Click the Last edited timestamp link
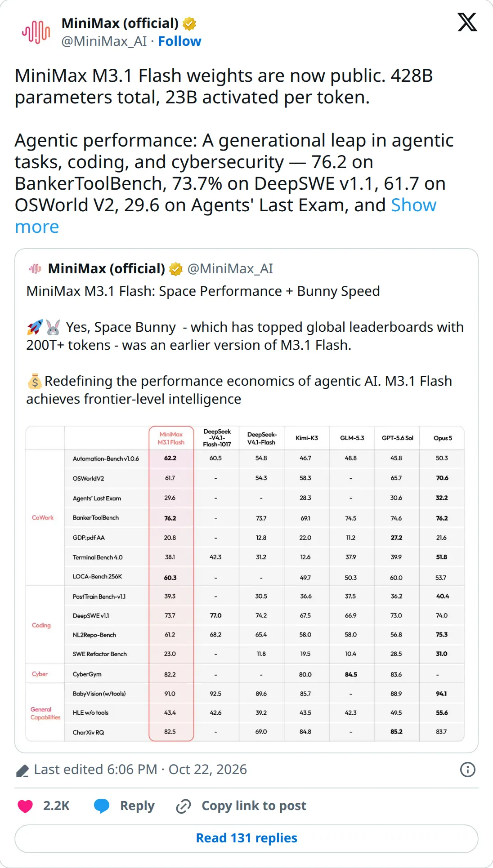The height and width of the screenshot is (868, 493). [x=140, y=770]
